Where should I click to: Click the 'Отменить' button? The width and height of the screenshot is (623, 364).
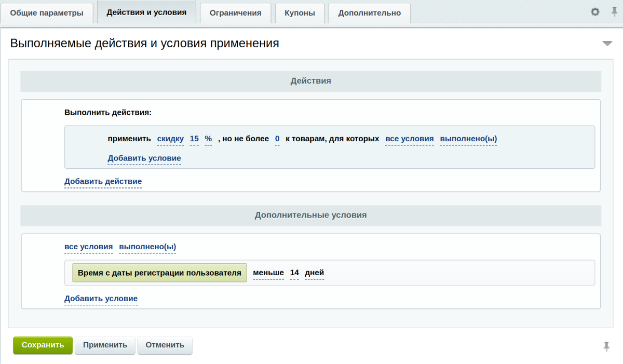(x=165, y=345)
